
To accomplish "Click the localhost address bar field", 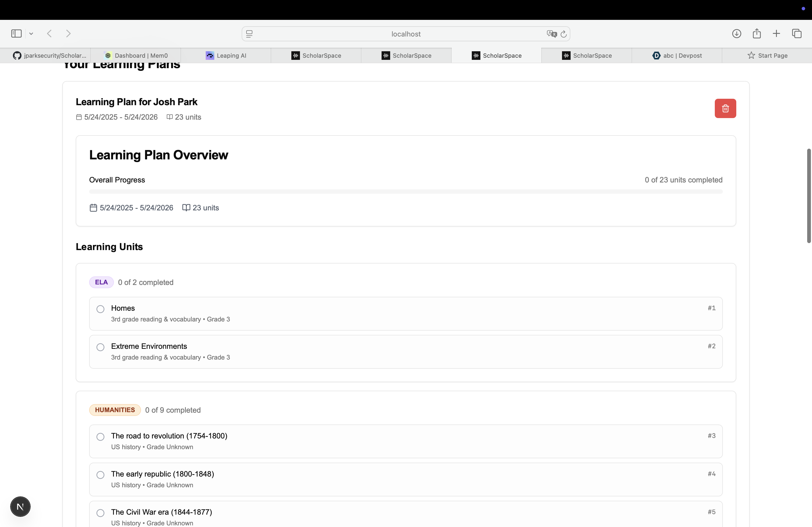I will click(x=406, y=34).
